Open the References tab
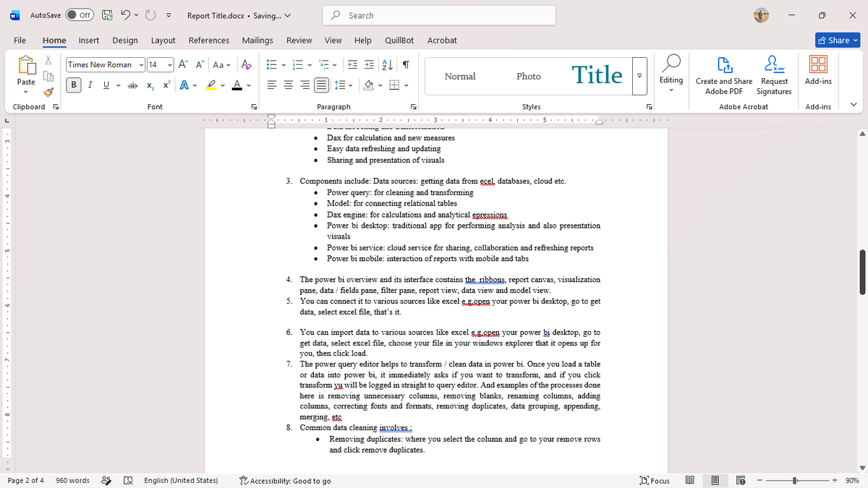Screen dimensions: 868x488 click(209, 40)
